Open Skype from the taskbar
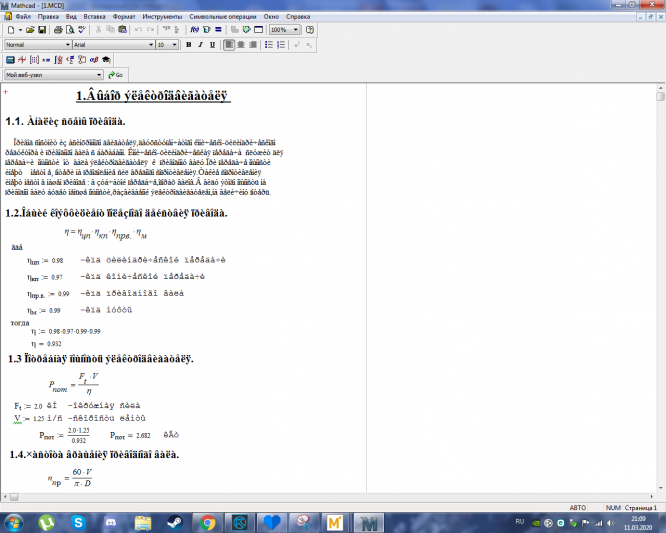This screenshot has height=533, width=666. [x=78, y=523]
